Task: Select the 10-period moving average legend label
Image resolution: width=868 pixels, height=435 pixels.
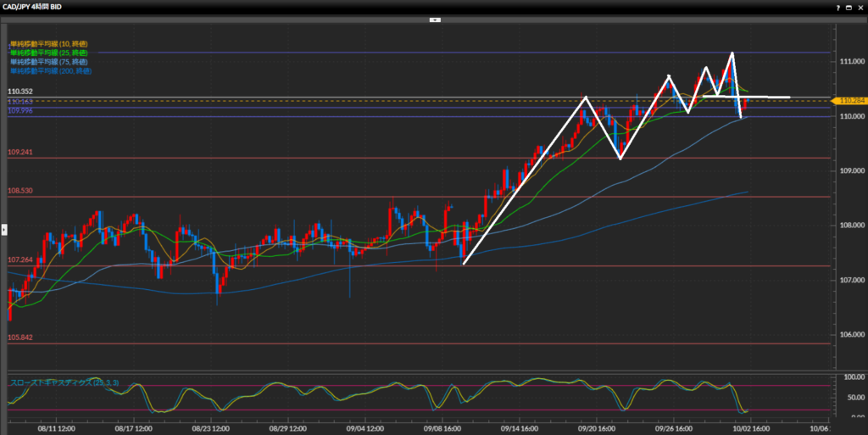Action: coord(48,43)
